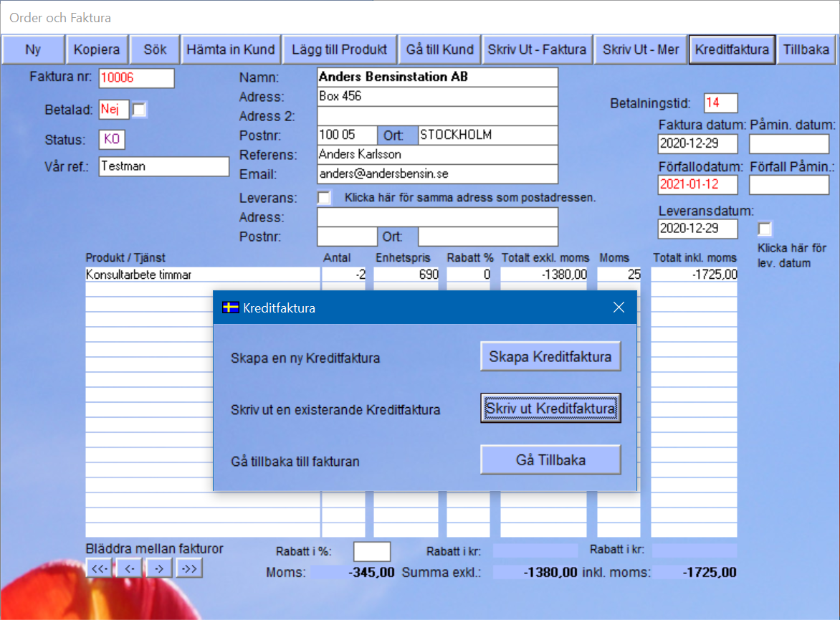Tick the checkbox next to Leveransdatum
This screenshot has width=840, height=620.
tap(765, 229)
